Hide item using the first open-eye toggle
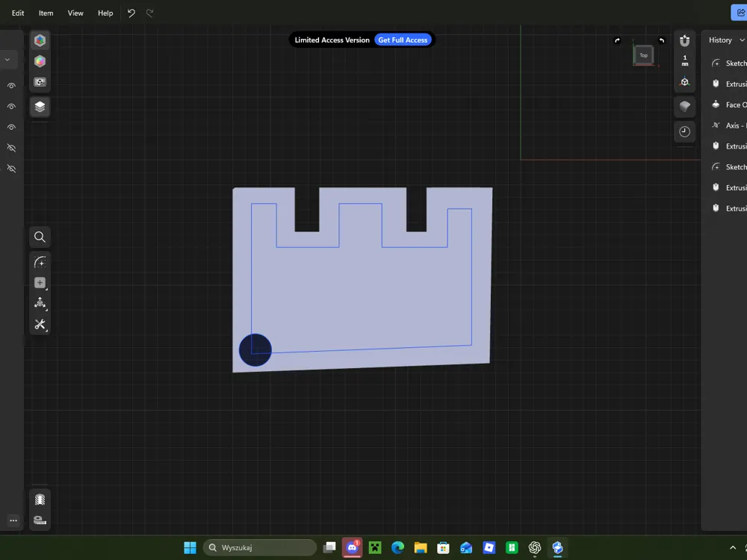The image size is (747, 560). 11,86
